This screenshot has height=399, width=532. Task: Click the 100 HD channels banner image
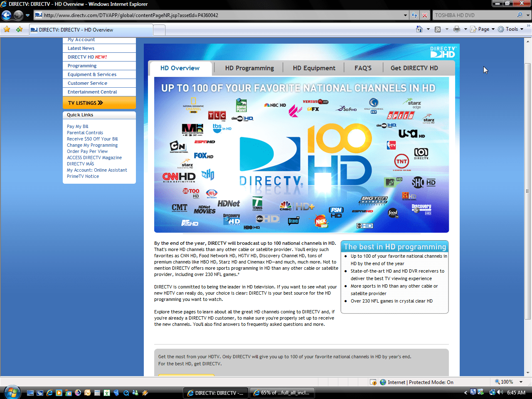tap(301, 155)
